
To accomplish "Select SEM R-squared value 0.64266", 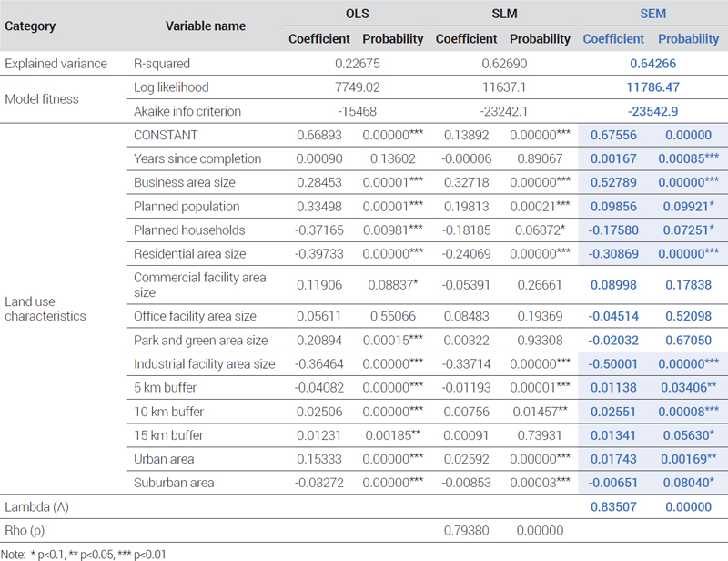I will tap(652, 64).
